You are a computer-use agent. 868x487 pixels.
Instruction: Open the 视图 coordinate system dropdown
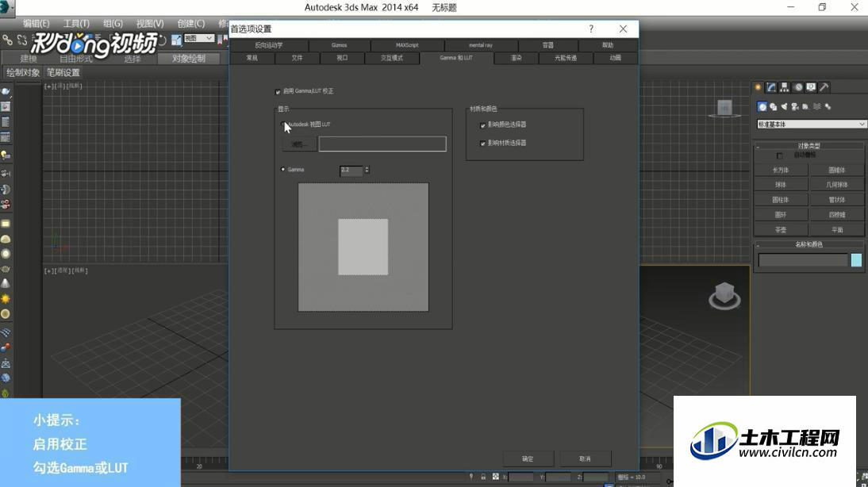pos(198,38)
